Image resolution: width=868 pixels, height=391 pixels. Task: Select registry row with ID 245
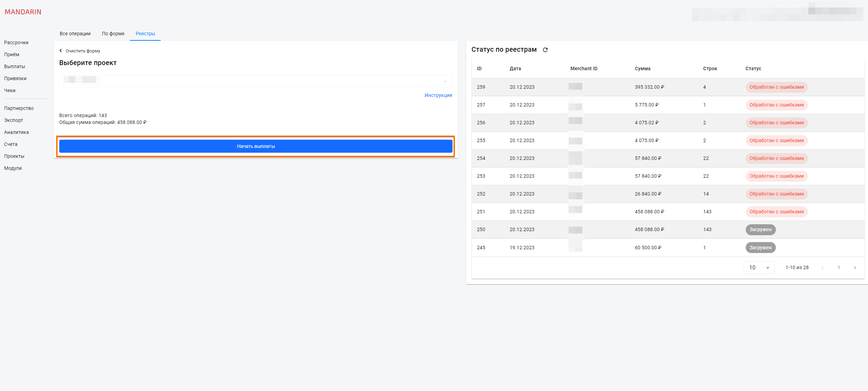pos(481,248)
